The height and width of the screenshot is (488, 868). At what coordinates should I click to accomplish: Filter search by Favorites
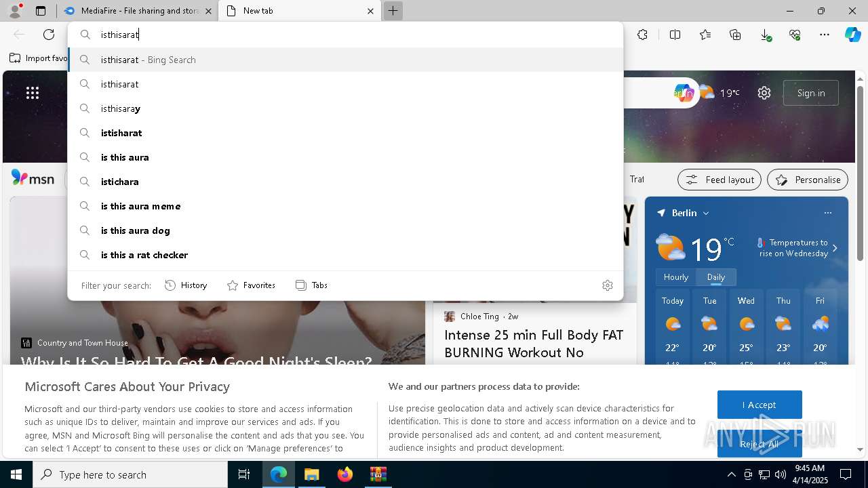pyautogui.click(x=251, y=285)
